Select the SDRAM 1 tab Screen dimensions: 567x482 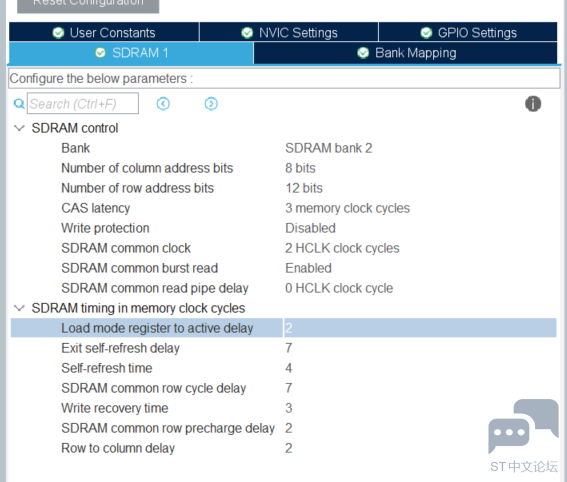tap(131, 53)
